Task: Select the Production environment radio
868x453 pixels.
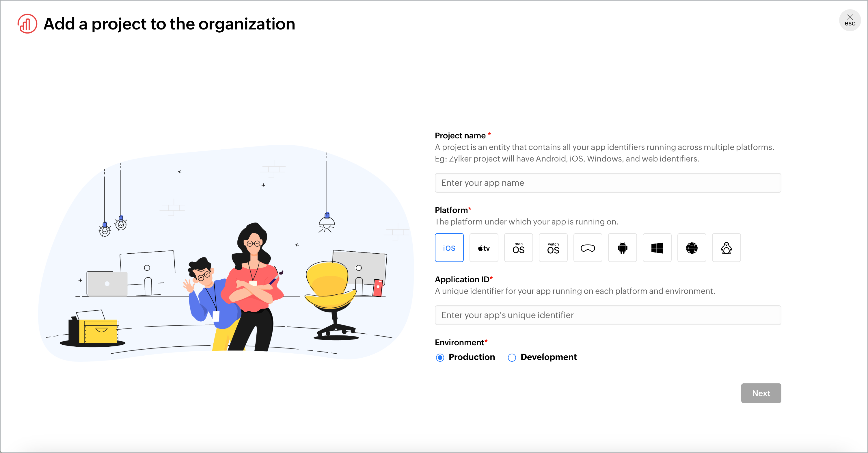Action: pyautogui.click(x=440, y=357)
